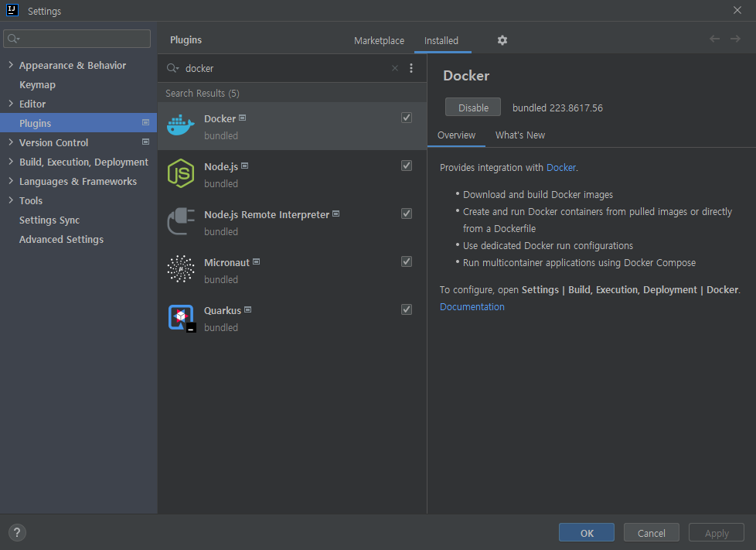The width and height of the screenshot is (756, 550).
Task: Click the project-level icon beside Plugins
Action: pyautogui.click(x=145, y=122)
